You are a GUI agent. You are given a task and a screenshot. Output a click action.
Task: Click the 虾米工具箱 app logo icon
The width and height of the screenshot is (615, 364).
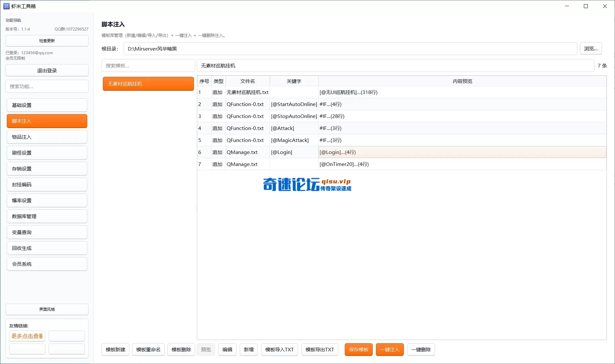6,6
